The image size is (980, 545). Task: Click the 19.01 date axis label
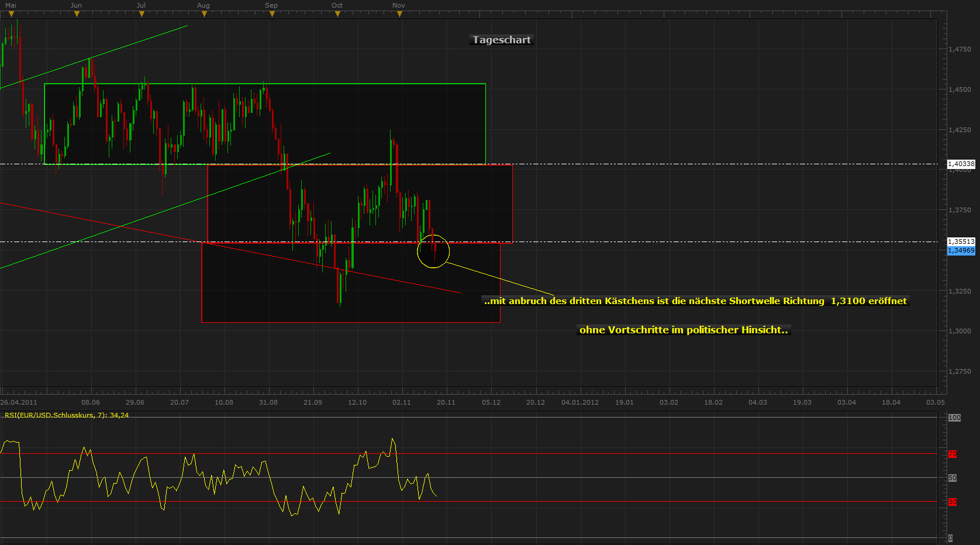[x=624, y=402]
